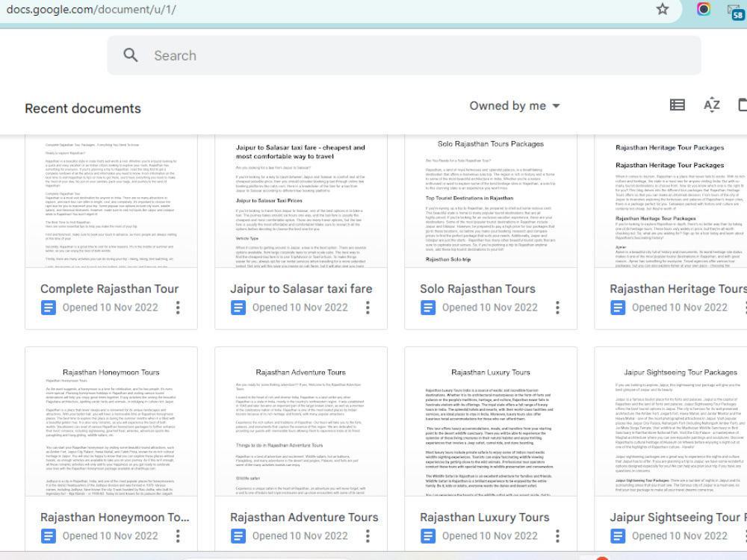Click the search magnifier icon
The image size is (747, 560).
[x=131, y=55]
